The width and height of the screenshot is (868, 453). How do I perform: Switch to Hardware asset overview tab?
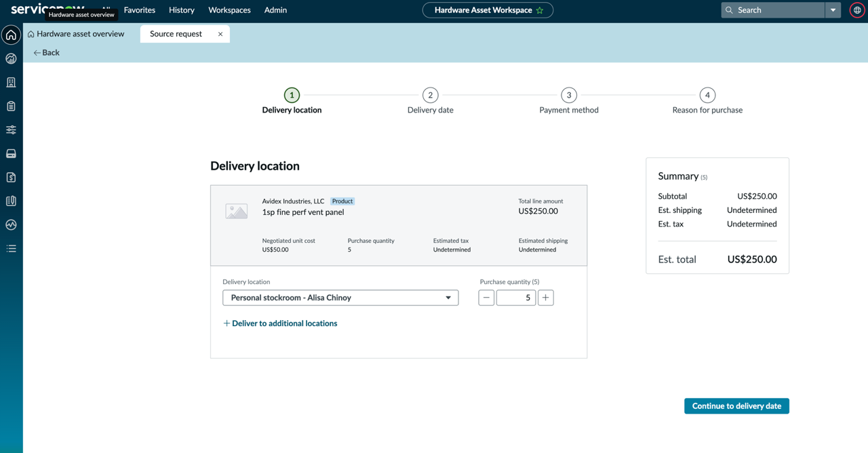pyautogui.click(x=76, y=34)
